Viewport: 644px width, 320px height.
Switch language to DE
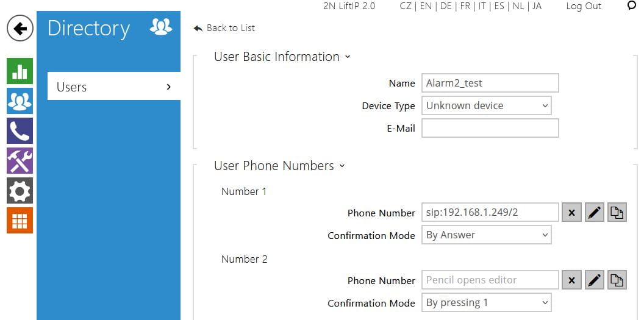[446, 6]
